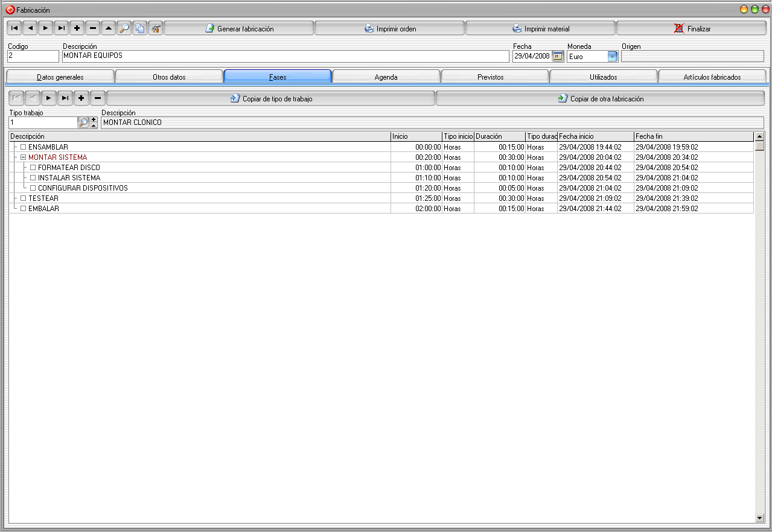Tick the FORMATEAR DISCO box
Image resolution: width=772 pixels, height=532 pixels.
click(33, 168)
